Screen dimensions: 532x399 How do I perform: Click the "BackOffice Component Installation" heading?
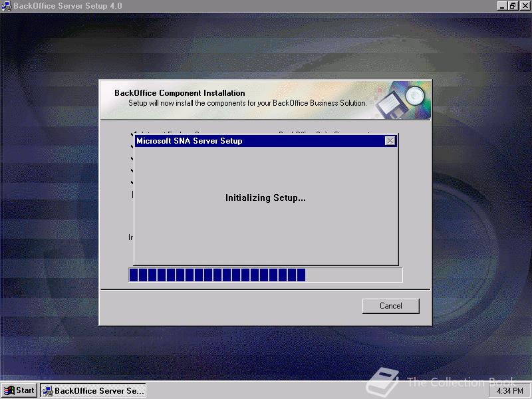(180, 93)
